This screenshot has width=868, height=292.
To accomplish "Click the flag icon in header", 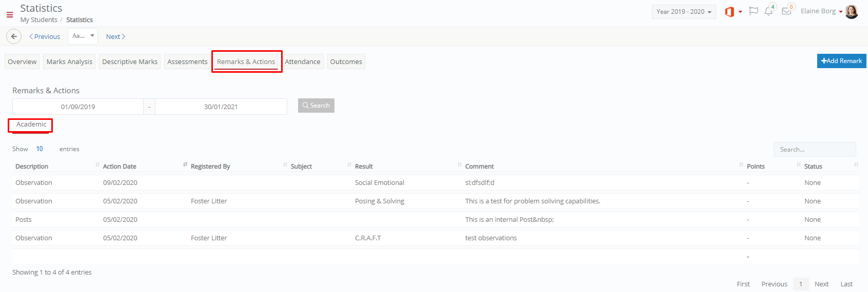I will click(754, 11).
